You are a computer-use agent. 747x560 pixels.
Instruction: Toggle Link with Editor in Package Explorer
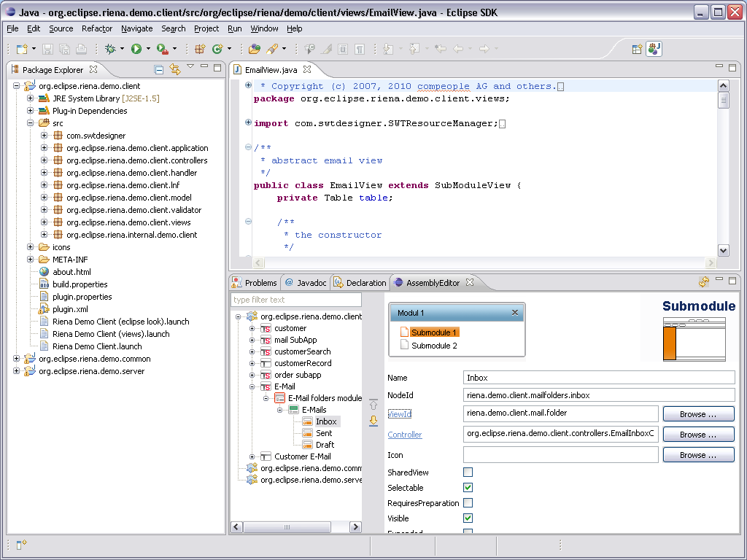click(175, 70)
